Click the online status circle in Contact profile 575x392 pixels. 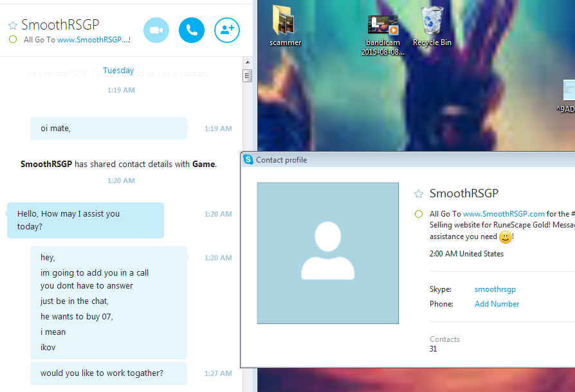click(x=419, y=214)
